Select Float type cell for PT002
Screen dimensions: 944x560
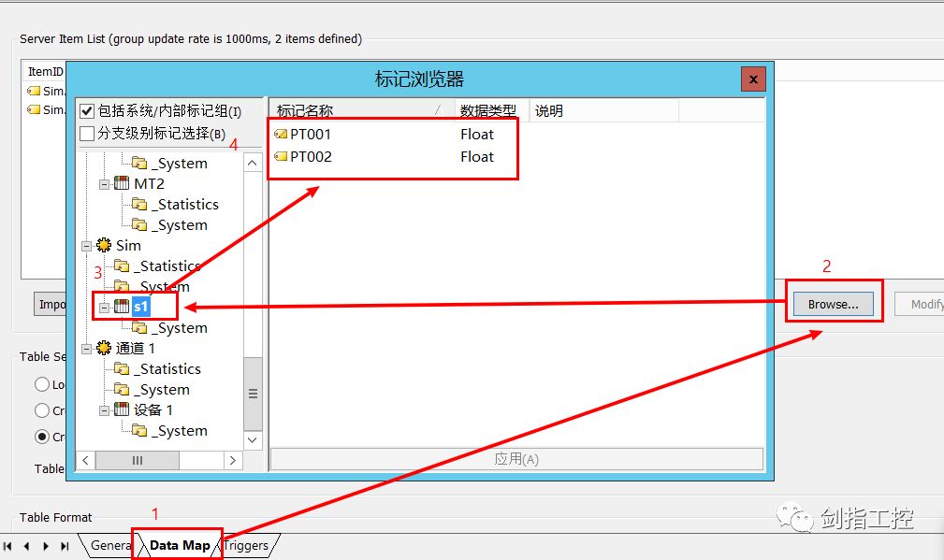[477, 156]
